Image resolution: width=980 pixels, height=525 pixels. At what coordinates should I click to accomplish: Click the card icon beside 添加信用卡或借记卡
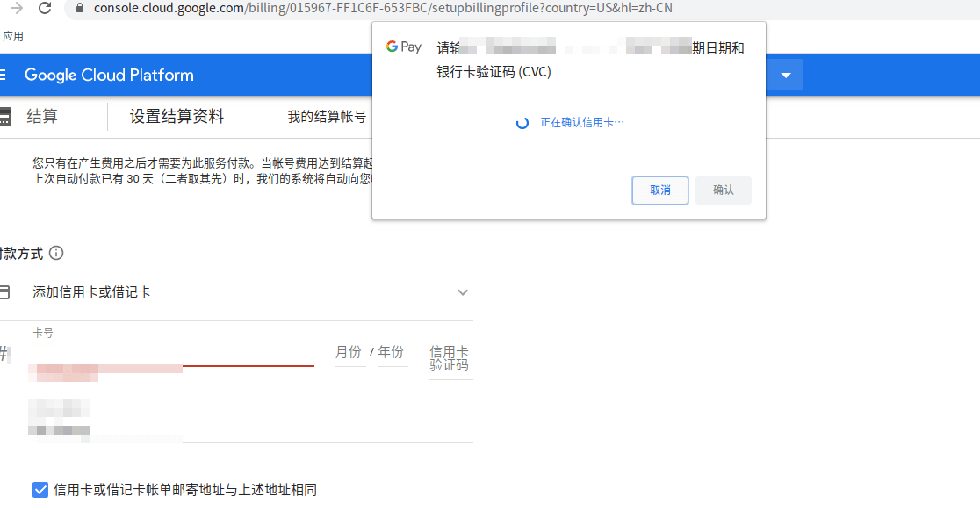pyautogui.click(x=5, y=292)
